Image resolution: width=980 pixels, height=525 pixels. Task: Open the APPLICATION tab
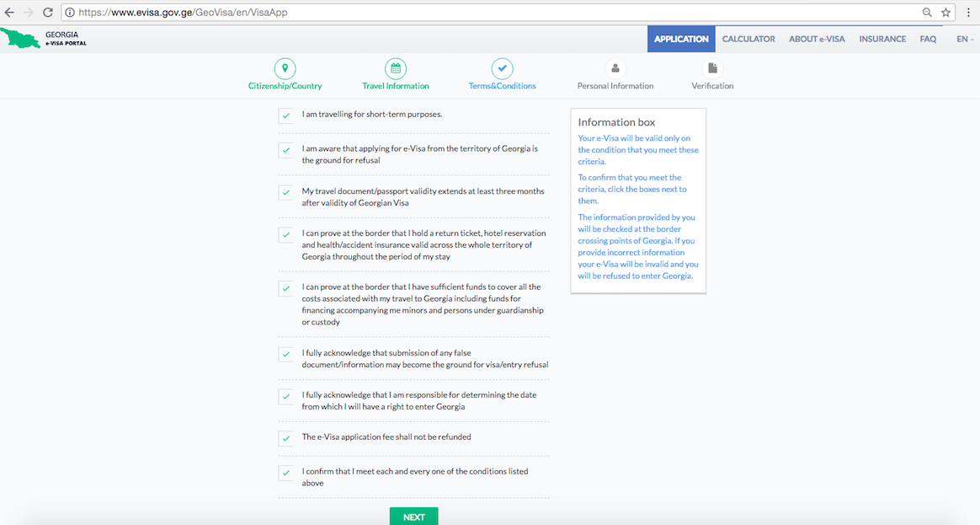[681, 39]
